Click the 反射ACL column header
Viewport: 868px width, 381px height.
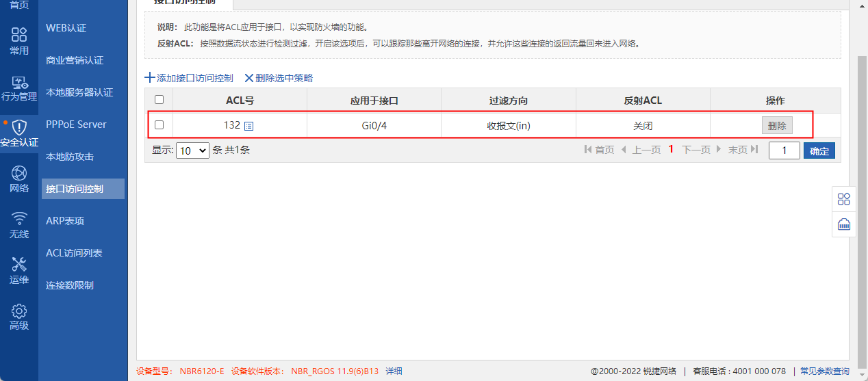[643, 101]
